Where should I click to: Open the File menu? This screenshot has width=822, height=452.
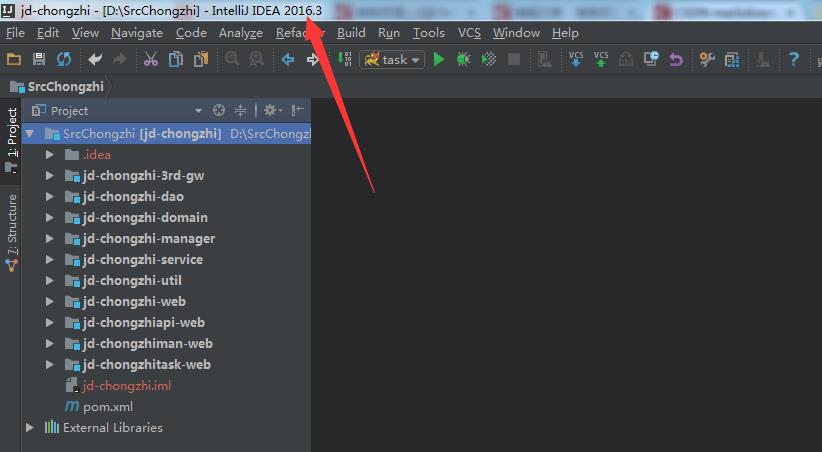15,33
